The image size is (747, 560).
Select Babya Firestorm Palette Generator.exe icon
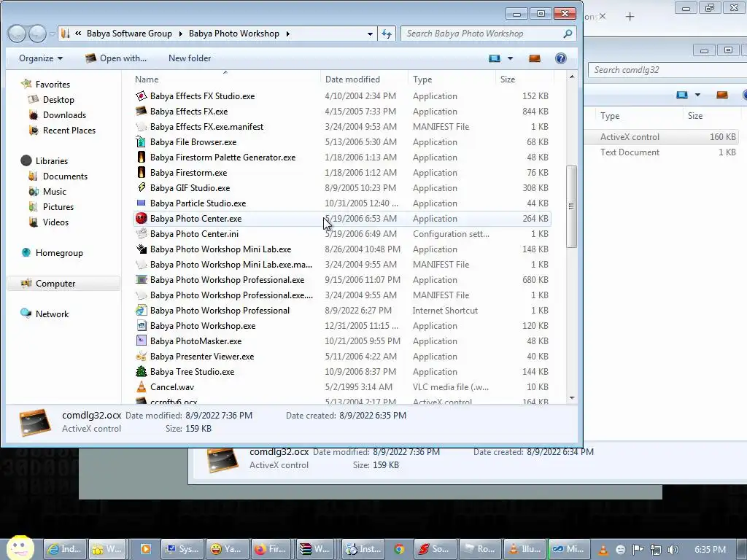pyautogui.click(x=141, y=157)
